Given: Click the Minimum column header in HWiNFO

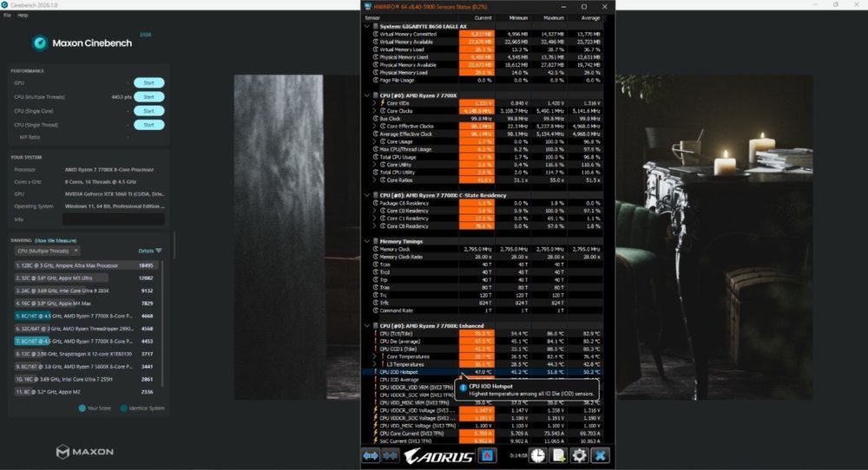Looking at the screenshot, I should 518,17.
